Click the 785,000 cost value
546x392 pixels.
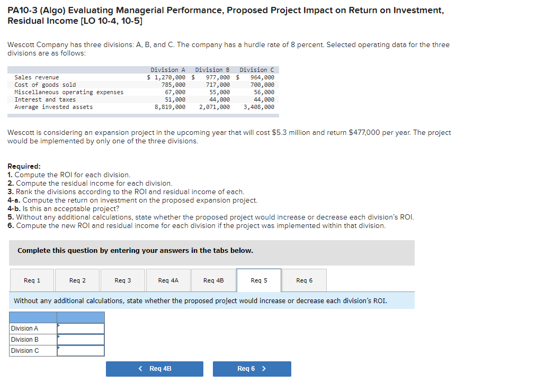coord(173,85)
